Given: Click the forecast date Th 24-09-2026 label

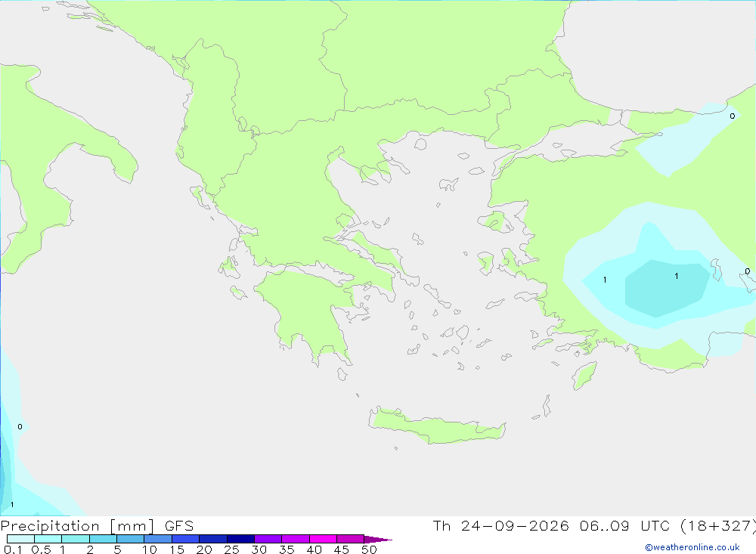Looking at the screenshot, I should coord(501,525).
